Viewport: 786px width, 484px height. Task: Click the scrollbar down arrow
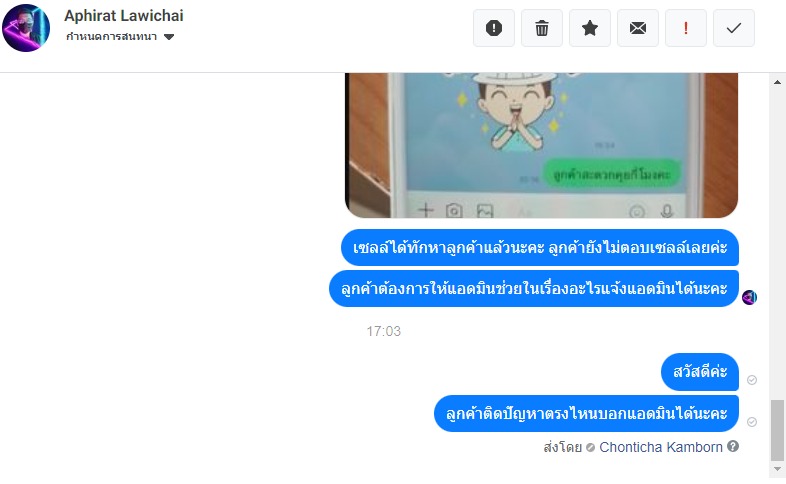click(777, 469)
